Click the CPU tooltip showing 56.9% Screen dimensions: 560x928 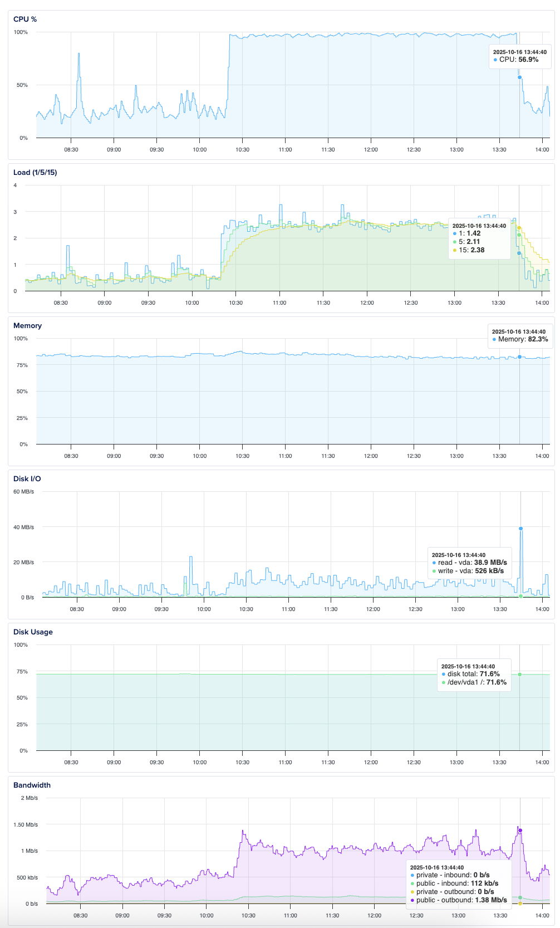[x=520, y=56]
